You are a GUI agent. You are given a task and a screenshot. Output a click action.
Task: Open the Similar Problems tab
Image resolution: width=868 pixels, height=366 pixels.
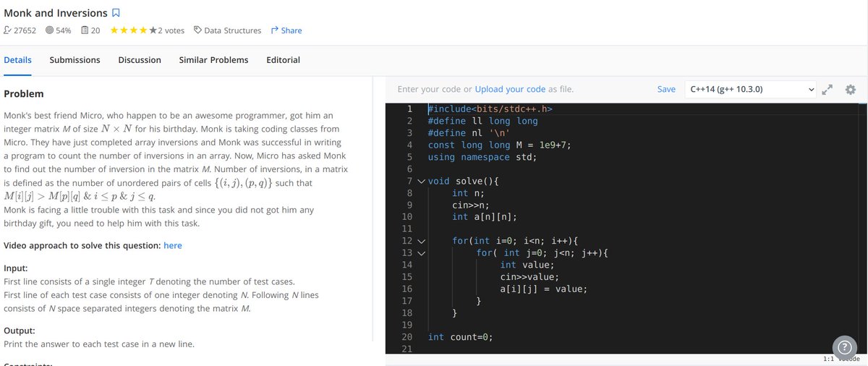[x=213, y=60]
